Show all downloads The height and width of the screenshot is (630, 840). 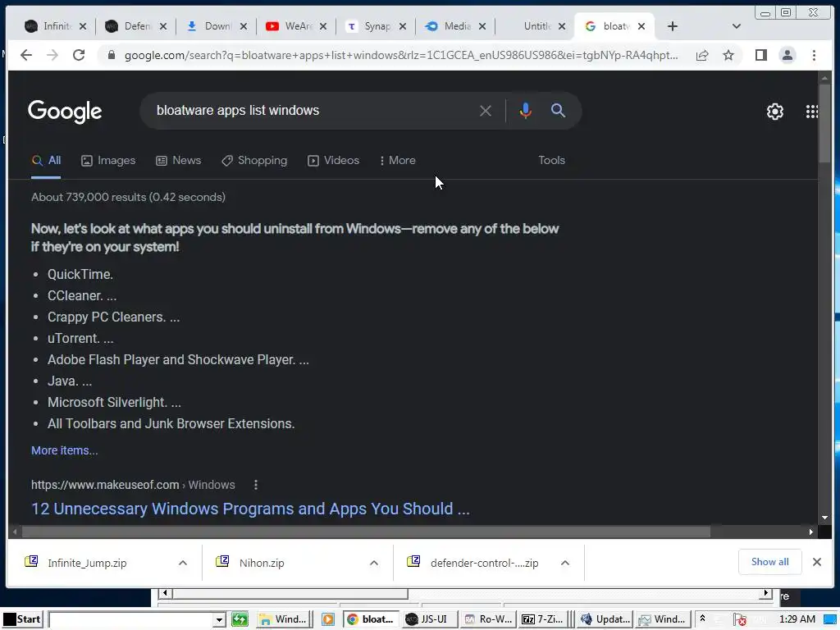tap(769, 562)
